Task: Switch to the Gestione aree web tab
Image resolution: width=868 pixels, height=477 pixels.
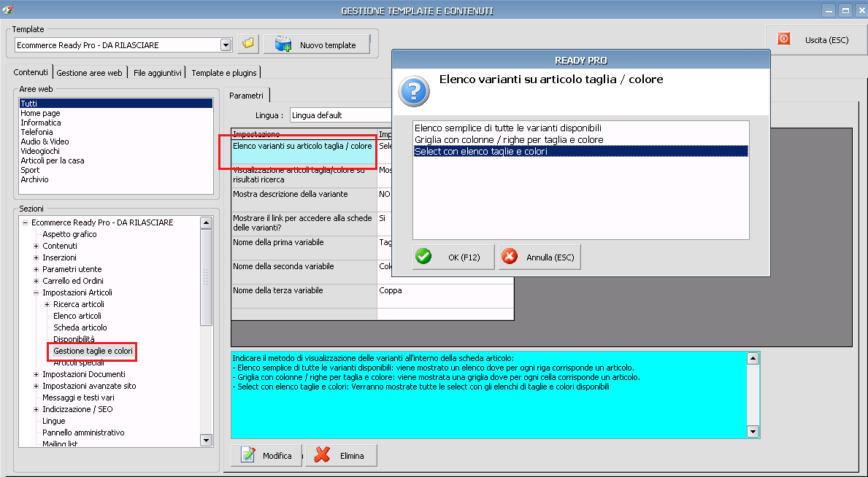Action: [x=89, y=72]
